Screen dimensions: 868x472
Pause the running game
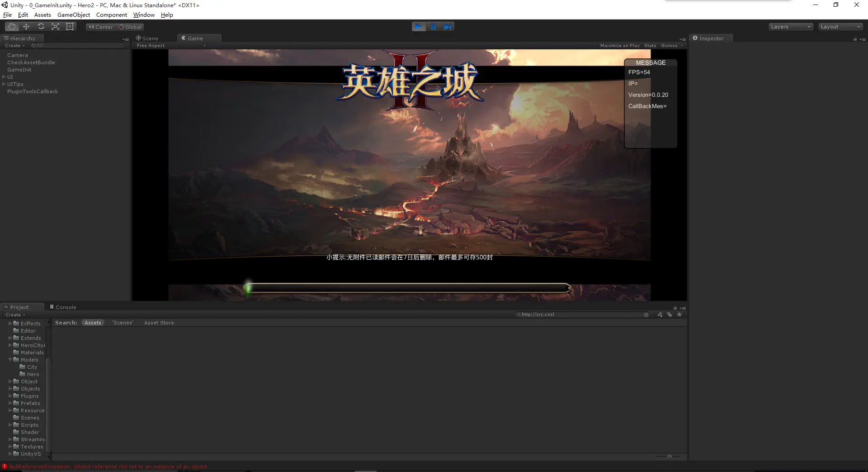[x=433, y=27]
